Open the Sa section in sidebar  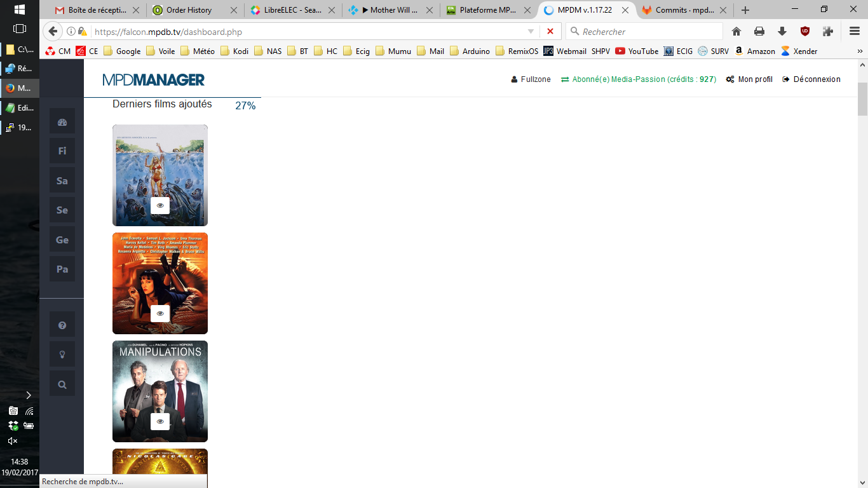tap(62, 180)
